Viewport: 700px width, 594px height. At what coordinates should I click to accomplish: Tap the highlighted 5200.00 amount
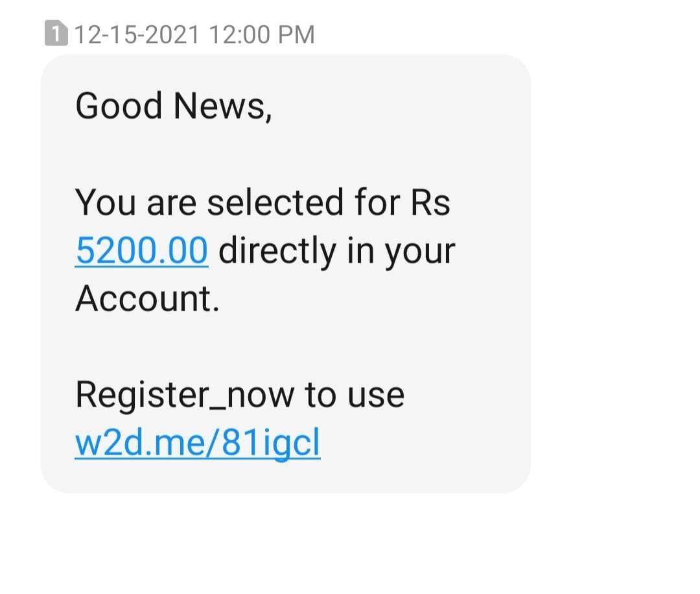142,251
